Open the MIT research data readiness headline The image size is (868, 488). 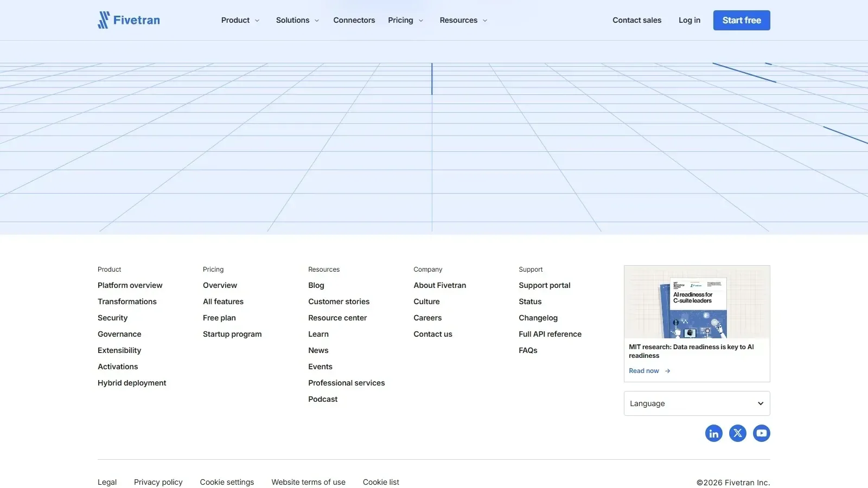coord(691,351)
